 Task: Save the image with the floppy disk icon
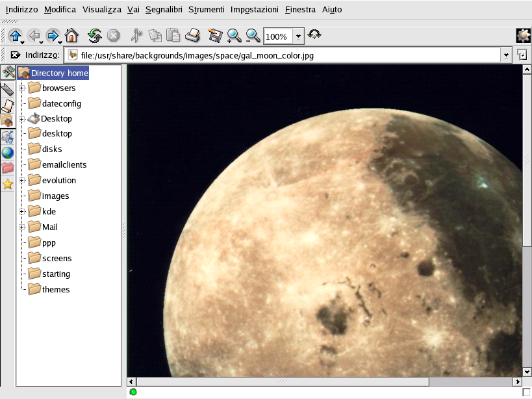(215, 35)
